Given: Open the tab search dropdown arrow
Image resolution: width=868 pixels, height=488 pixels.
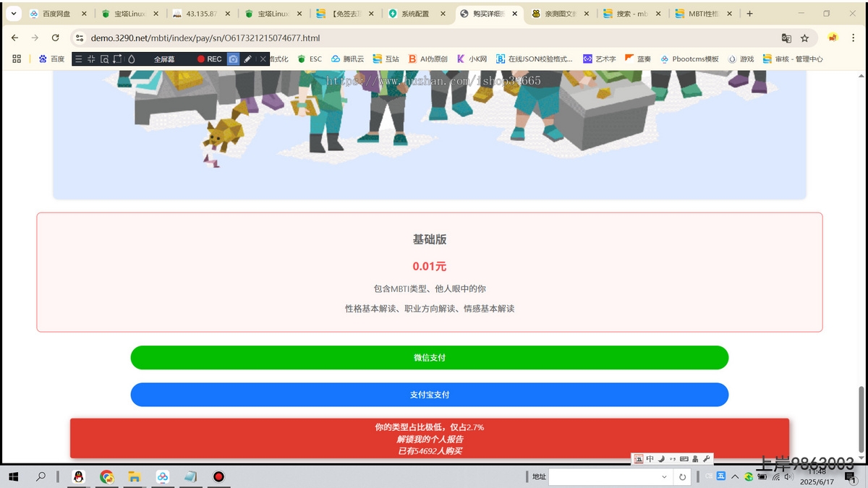Looking at the screenshot, I should [x=13, y=14].
